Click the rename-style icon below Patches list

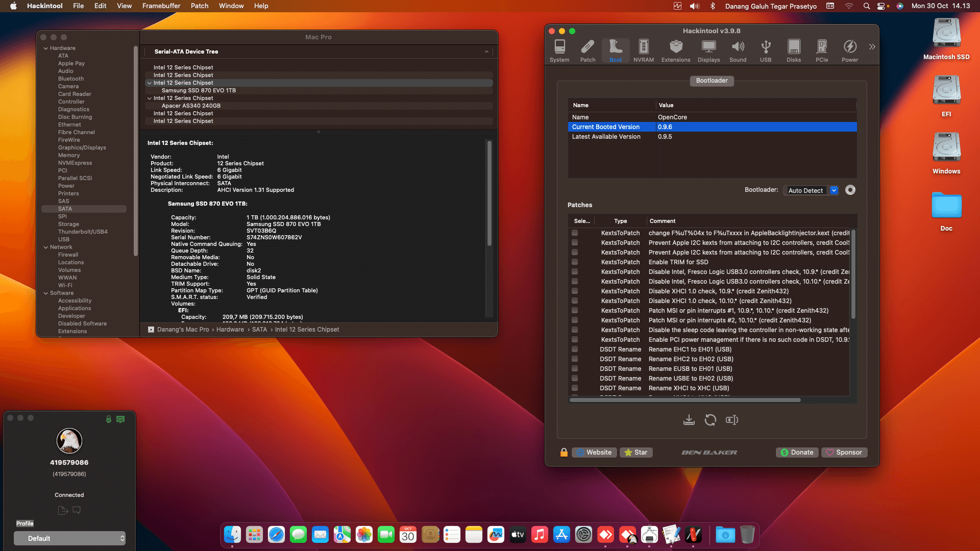(x=732, y=420)
